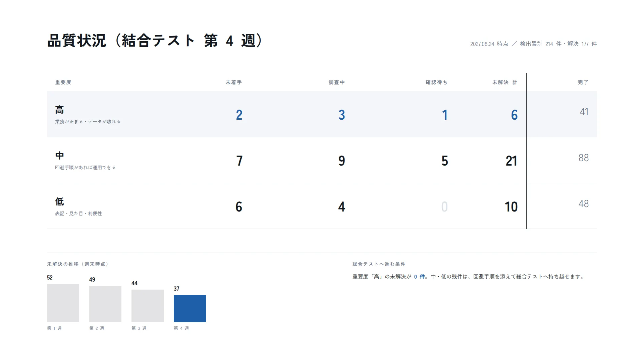
Task: Click the 調査中 column header
Action: 336,82
